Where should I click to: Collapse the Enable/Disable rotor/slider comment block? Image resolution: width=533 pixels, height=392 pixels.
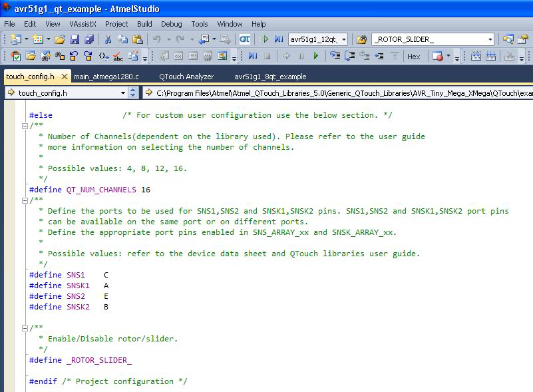pos(25,328)
